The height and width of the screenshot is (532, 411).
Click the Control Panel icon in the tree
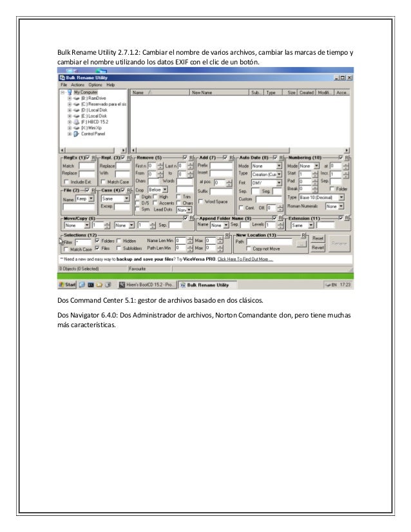click(77, 134)
